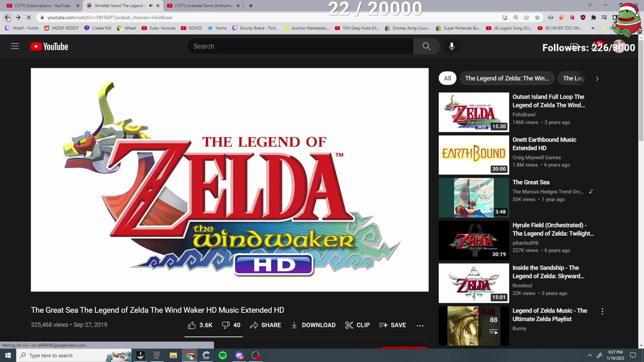Click the CLIP button

pyautogui.click(x=357, y=325)
